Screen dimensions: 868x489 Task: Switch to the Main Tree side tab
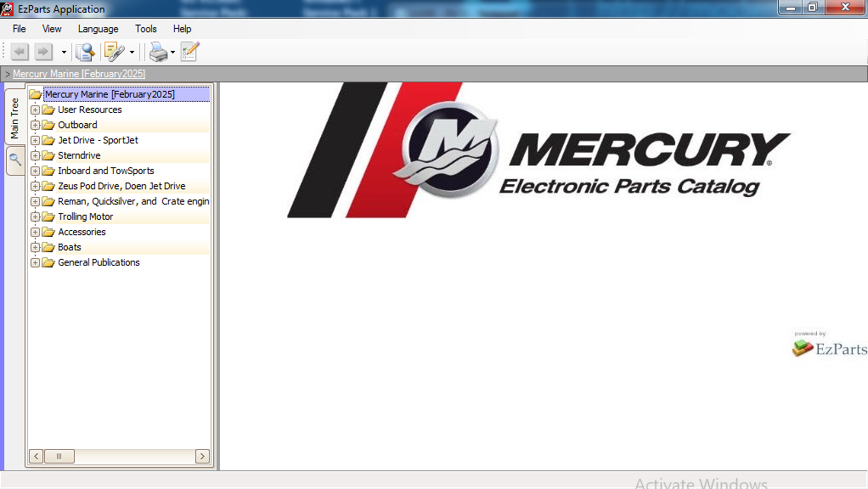(15, 116)
